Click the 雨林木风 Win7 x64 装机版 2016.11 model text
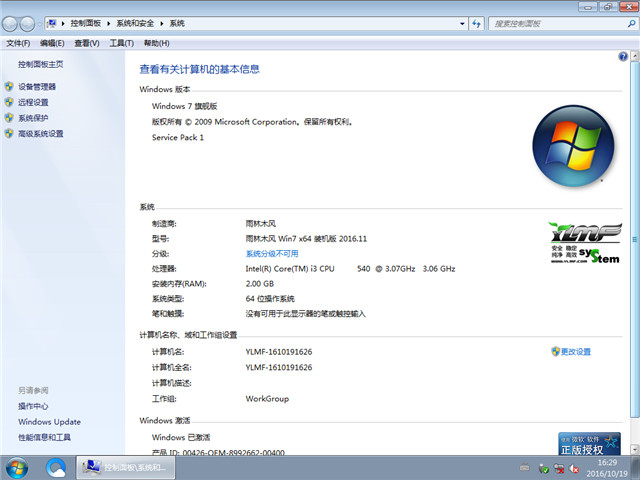Screen dimensions: 640x480 pyautogui.click(x=306, y=239)
